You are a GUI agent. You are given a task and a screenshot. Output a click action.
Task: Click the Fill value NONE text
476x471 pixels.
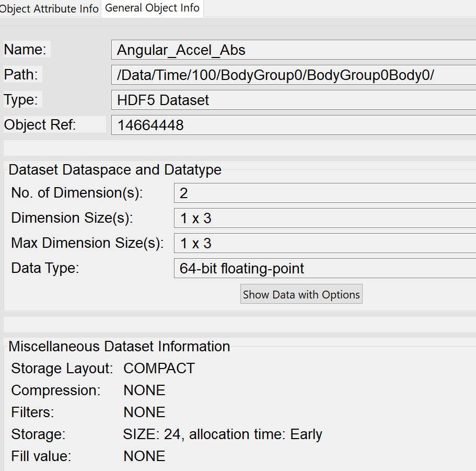pos(145,456)
